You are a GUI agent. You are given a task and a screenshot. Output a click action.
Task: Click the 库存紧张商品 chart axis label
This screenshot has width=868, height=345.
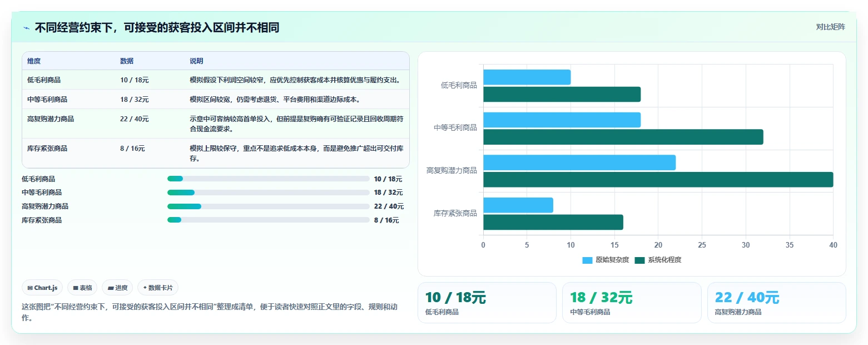pyautogui.click(x=455, y=214)
